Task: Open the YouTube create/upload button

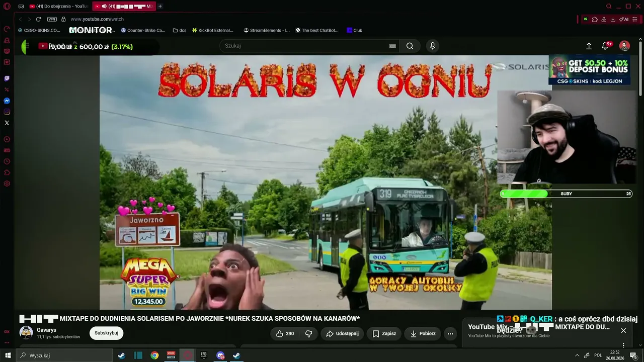Action: coord(589,46)
